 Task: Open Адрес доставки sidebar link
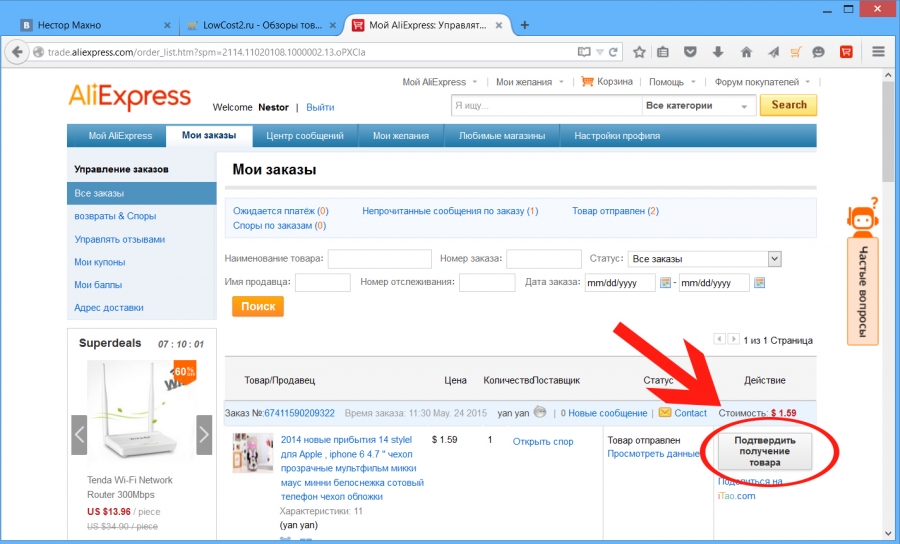click(108, 308)
